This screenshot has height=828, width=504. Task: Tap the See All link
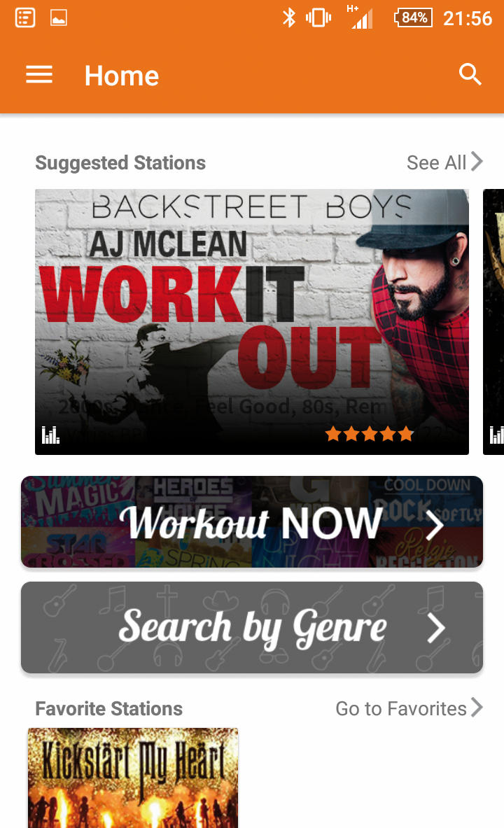point(436,162)
